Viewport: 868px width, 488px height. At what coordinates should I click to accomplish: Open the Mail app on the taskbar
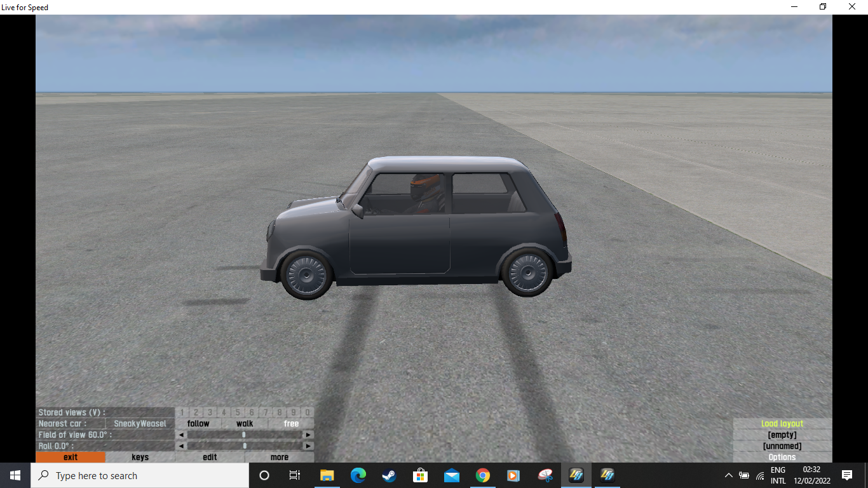(452, 475)
